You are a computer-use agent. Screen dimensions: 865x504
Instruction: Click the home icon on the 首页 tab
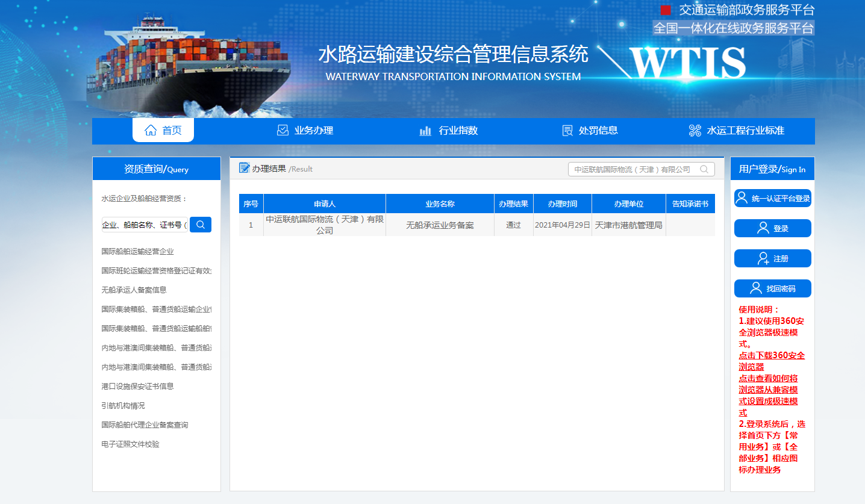(x=150, y=130)
